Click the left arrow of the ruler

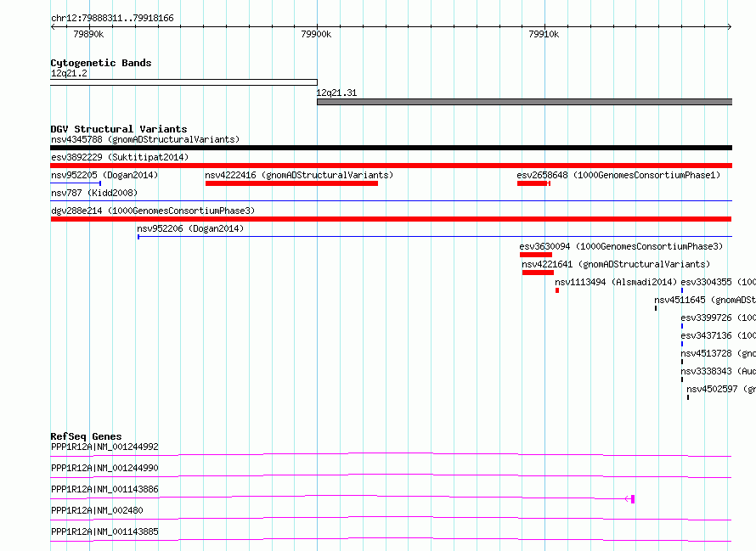(53, 26)
